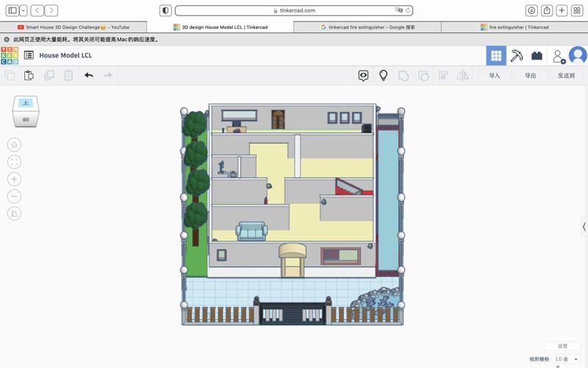Click the invite collaborator person icon
588x368 pixels.
pyautogui.click(x=559, y=57)
